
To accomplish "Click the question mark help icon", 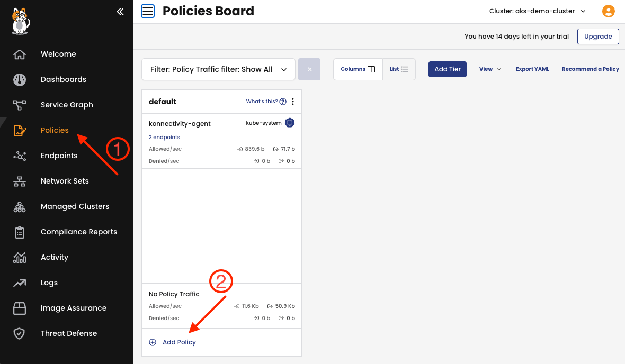I will click(x=283, y=102).
